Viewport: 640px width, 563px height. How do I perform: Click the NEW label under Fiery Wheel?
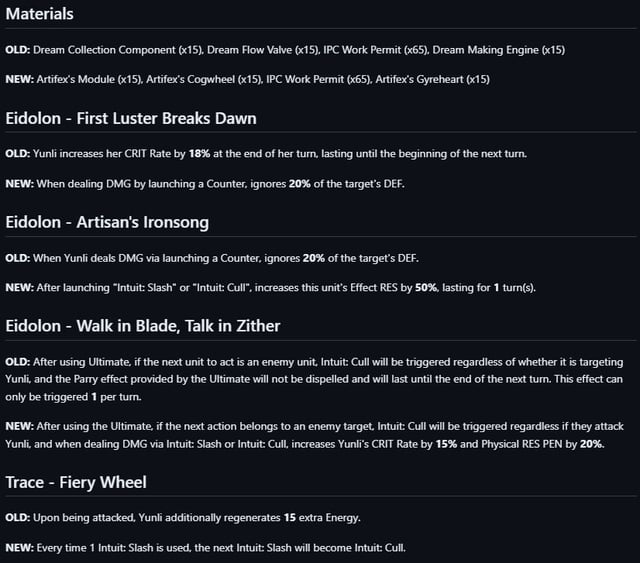pos(20,548)
